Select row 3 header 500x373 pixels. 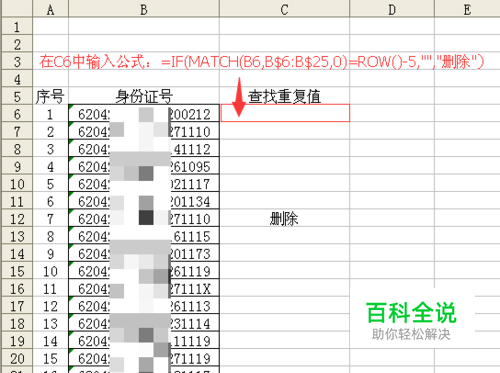(17, 61)
